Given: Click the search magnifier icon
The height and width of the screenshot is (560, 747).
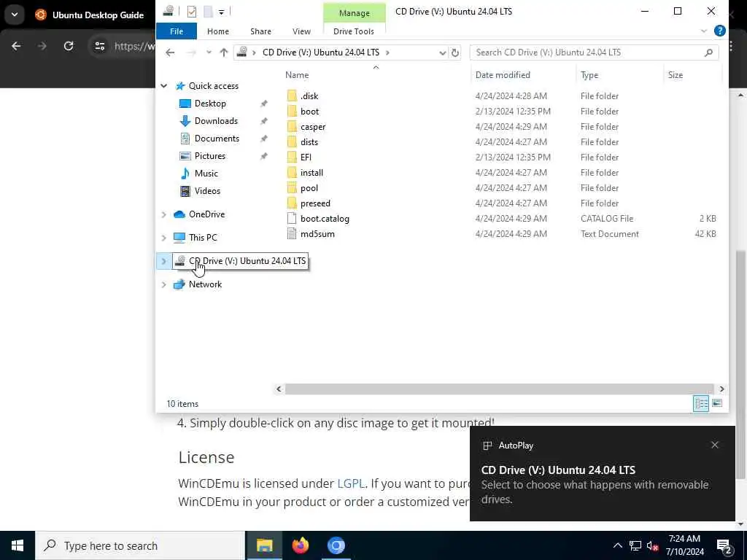Looking at the screenshot, I should [708, 52].
